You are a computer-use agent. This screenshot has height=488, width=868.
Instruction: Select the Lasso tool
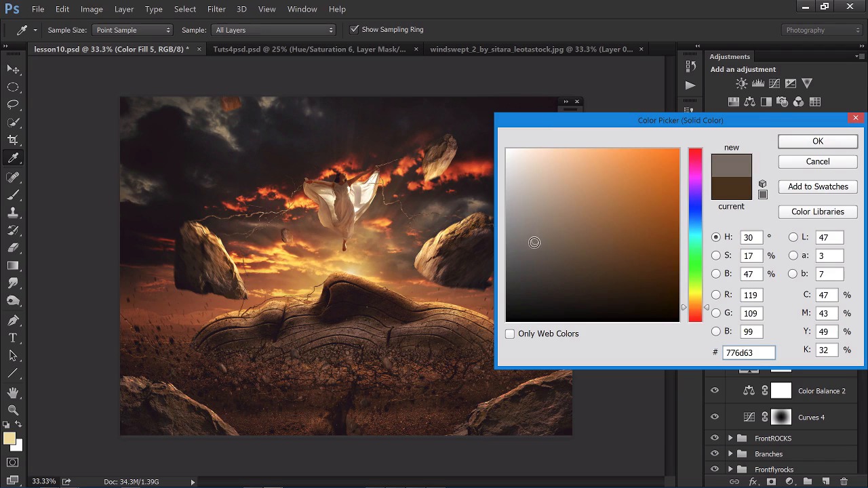coord(13,104)
